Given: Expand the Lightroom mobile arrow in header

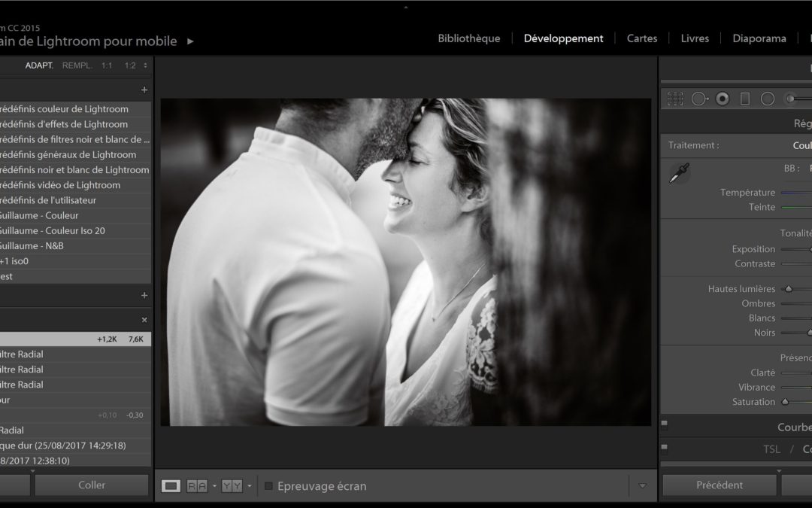Looking at the screenshot, I should [190, 41].
